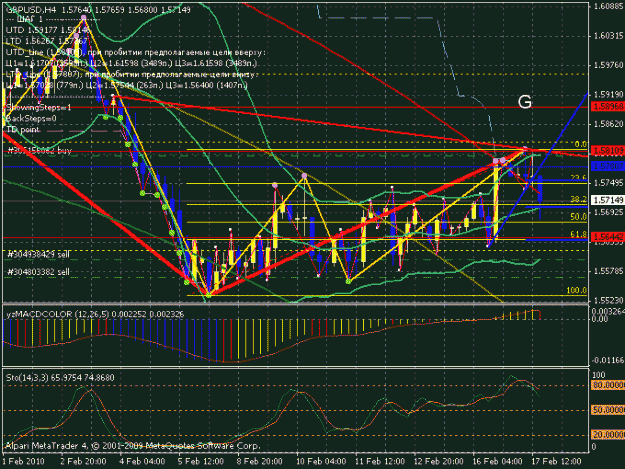
Task: Click stochastic level tag 80.0000
Action: [x=608, y=385]
